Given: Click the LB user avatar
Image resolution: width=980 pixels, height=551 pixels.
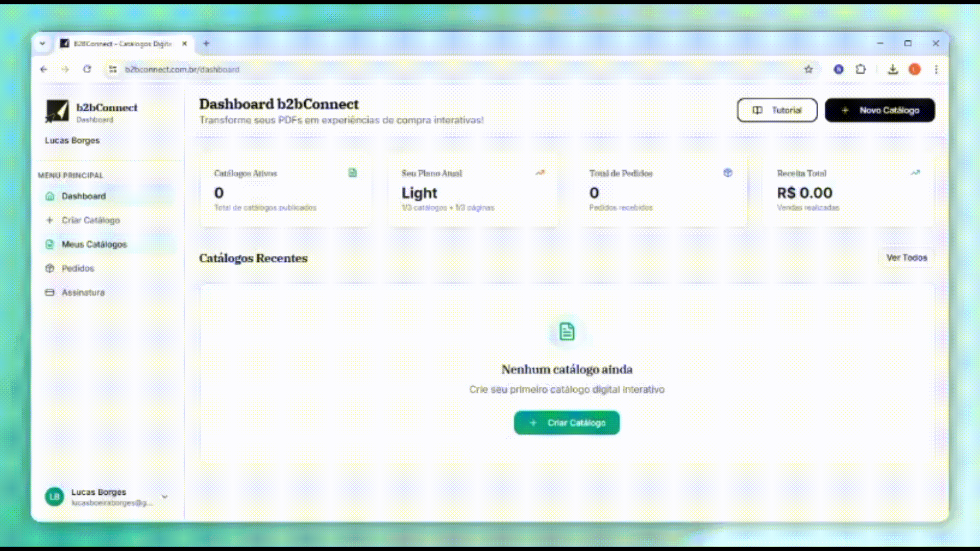Looking at the screenshot, I should 55,496.
